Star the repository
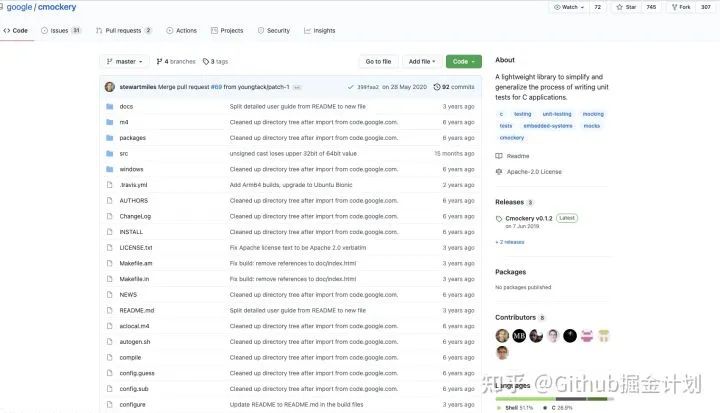Image resolution: width=720 pixels, height=413 pixels. tap(626, 7)
